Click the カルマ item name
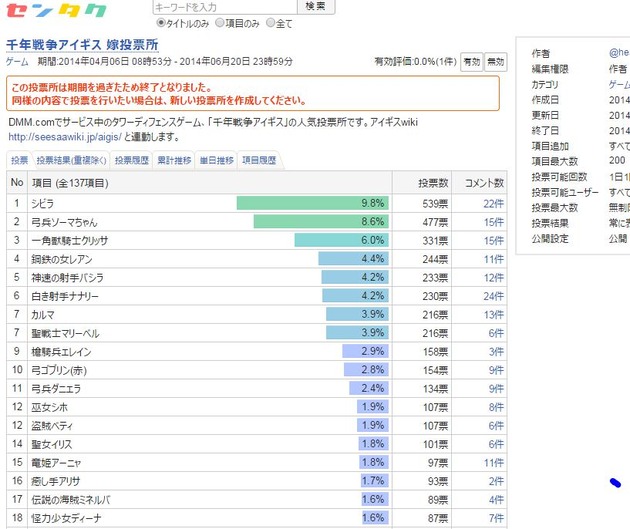 click(43, 315)
